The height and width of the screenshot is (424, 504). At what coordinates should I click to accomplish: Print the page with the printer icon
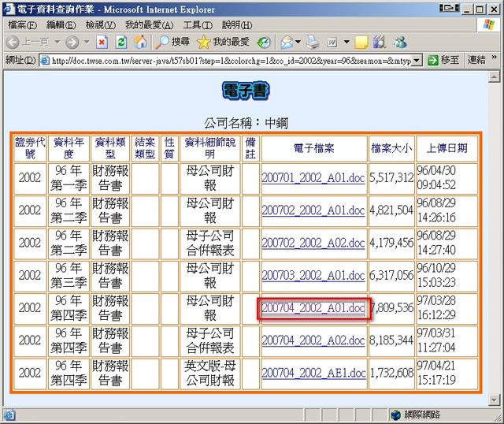coord(313,42)
